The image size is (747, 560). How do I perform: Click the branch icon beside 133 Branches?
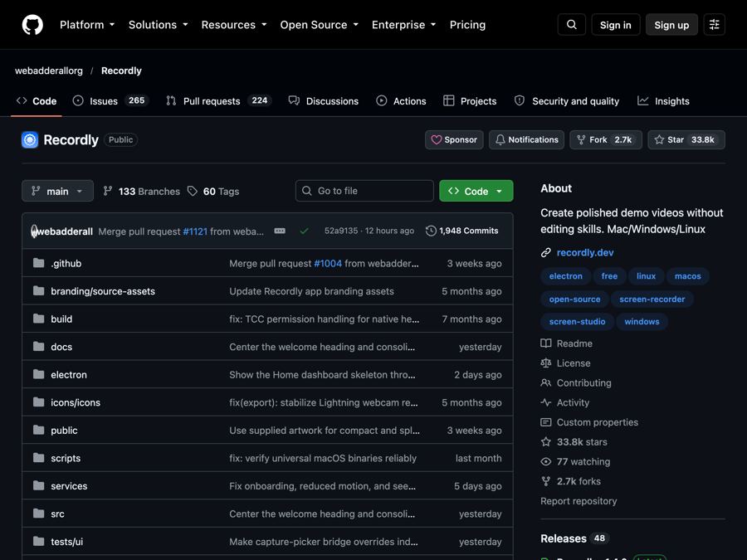coord(108,192)
